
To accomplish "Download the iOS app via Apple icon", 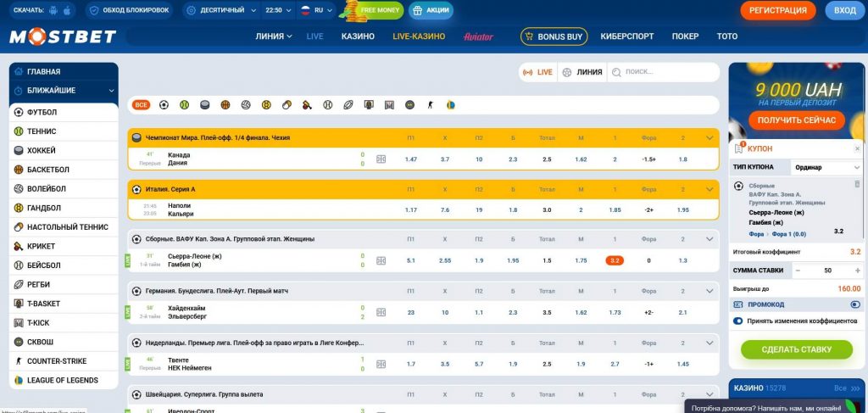I will tap(68, 10).
